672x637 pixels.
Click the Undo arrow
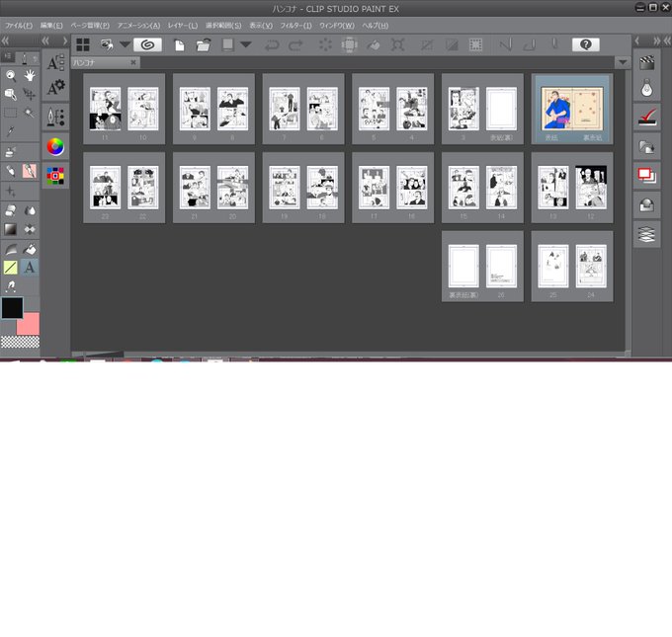(272, 45)
